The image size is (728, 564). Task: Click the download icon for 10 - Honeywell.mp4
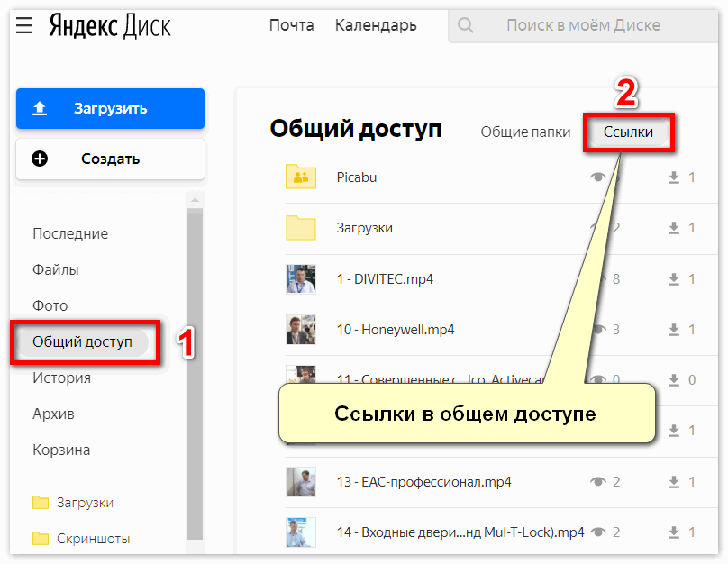[674, 330]
